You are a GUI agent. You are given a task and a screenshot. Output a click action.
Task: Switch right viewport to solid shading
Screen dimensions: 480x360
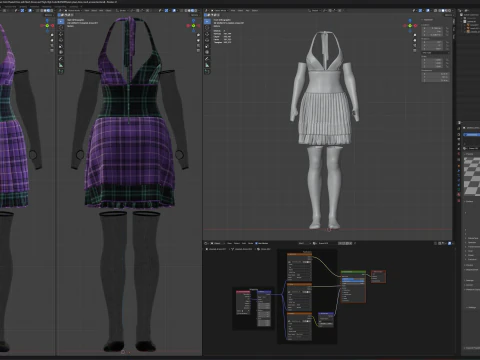(x=443, y=10)
